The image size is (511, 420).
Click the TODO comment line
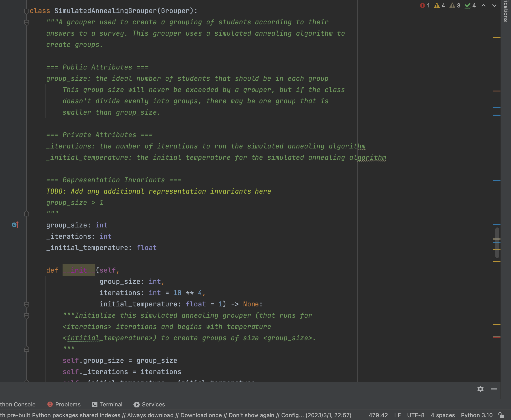click(159, 191)
